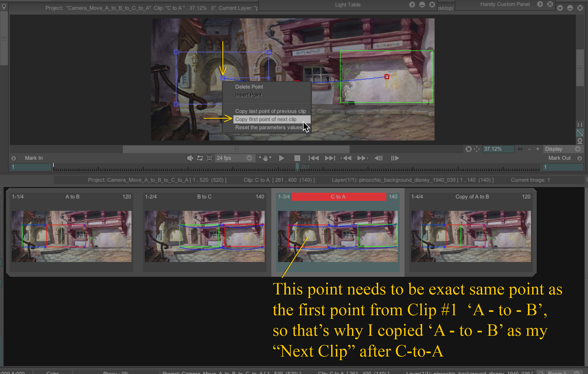The width and height of the screenshot is (588, 374).
Task: Click the stamp icon at right edge bottom
Action: click(x=580, y=141)
